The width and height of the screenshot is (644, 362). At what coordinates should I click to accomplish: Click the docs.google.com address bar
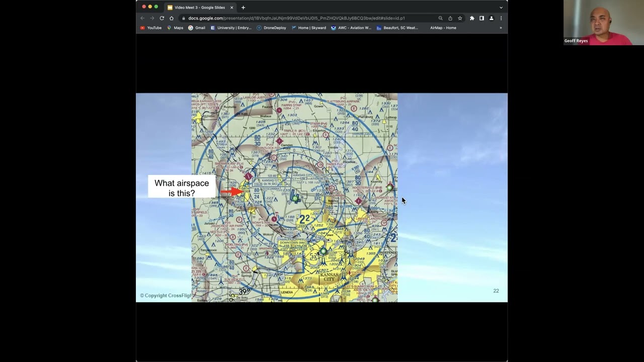[307, 18]
